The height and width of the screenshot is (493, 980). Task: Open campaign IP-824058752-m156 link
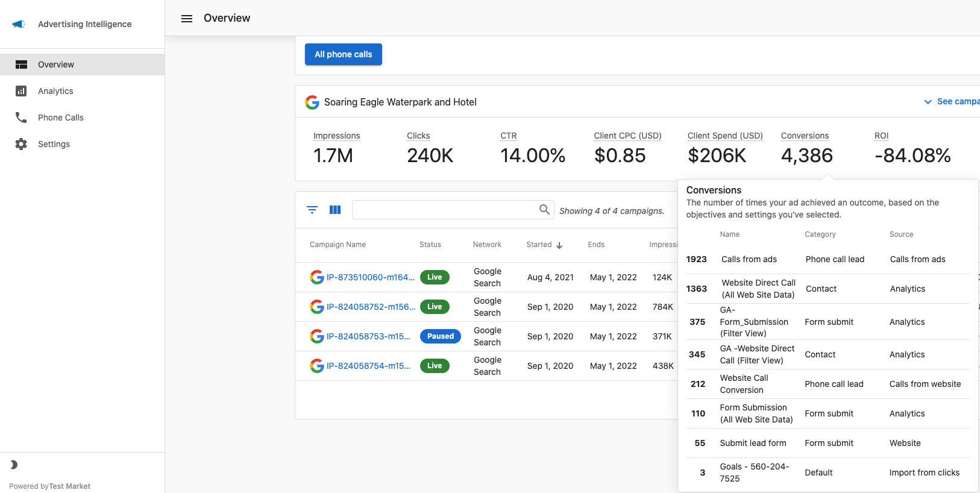371,307
